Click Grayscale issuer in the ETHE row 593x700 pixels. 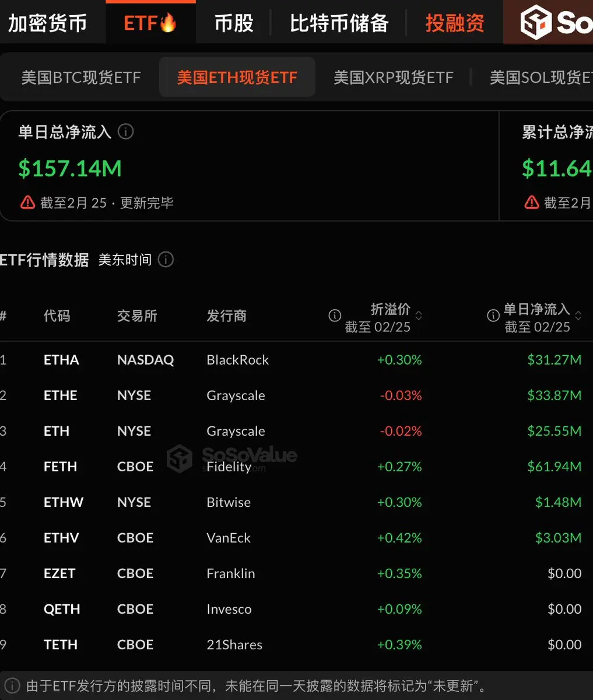236,395
